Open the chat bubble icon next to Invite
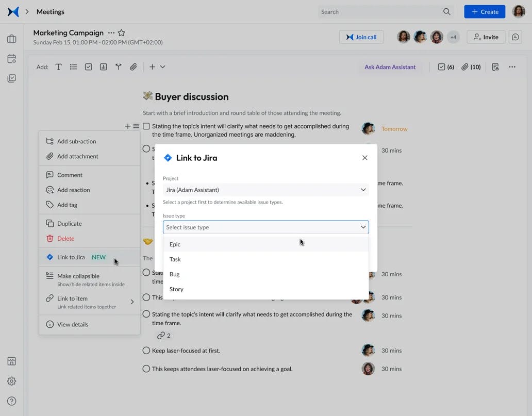Viewport: 532px width, 416px height. click(514, 37)
